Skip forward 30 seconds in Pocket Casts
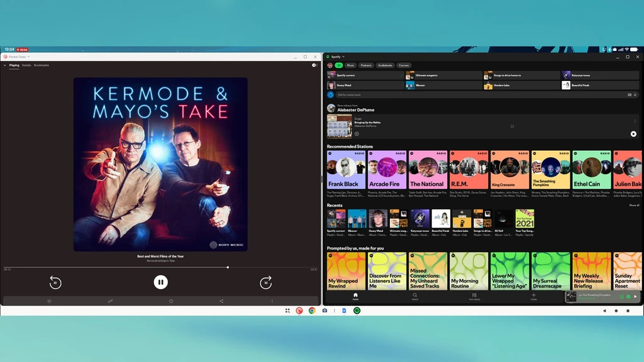Screen dimensions: 644x362 tap(266, 282)
